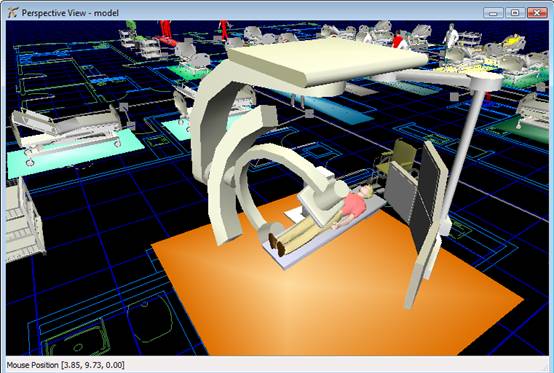Select the white-coated person at top right

450,36
